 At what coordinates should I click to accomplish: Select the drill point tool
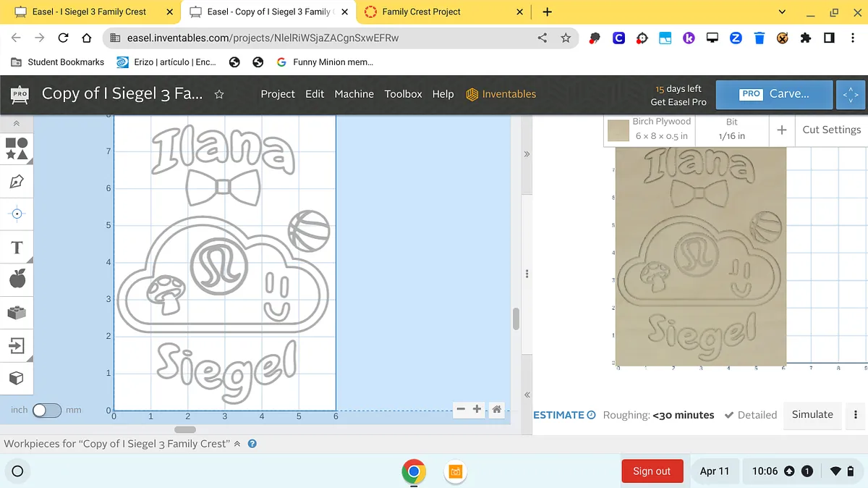(x=17, y=214)
